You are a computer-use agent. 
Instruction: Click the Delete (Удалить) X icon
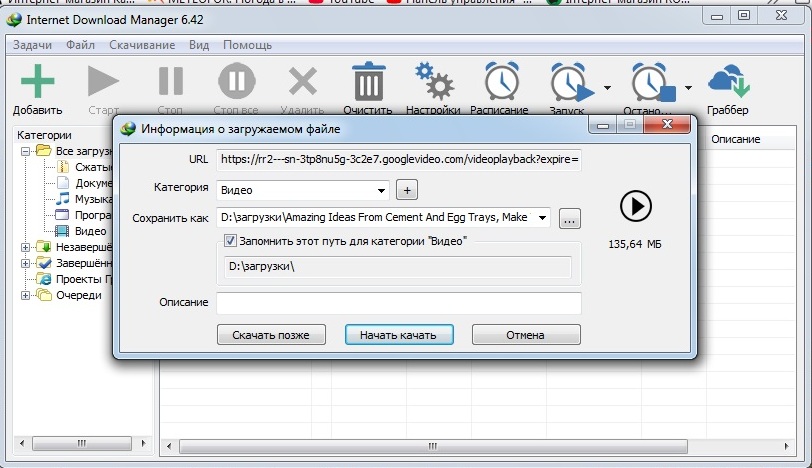tap(302, 81)
